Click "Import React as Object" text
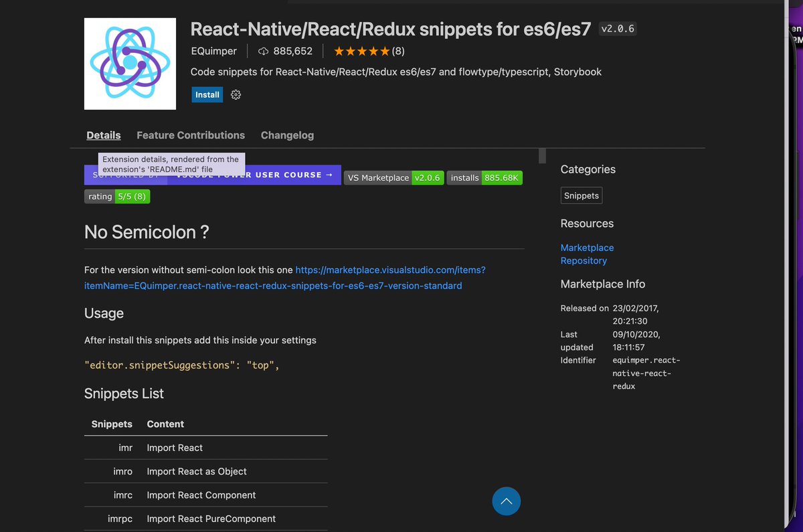 (197, 471)
